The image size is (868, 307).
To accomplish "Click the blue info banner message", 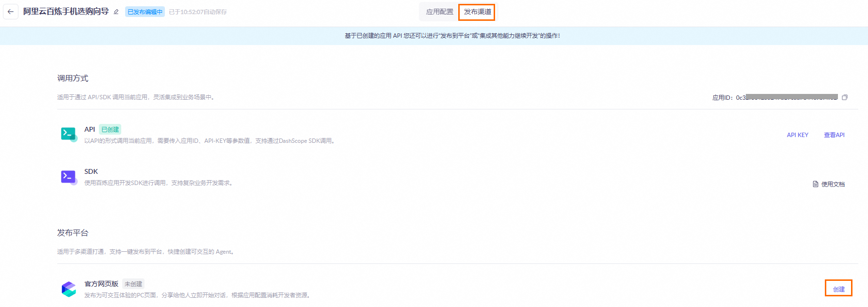I will click(452, 36).
